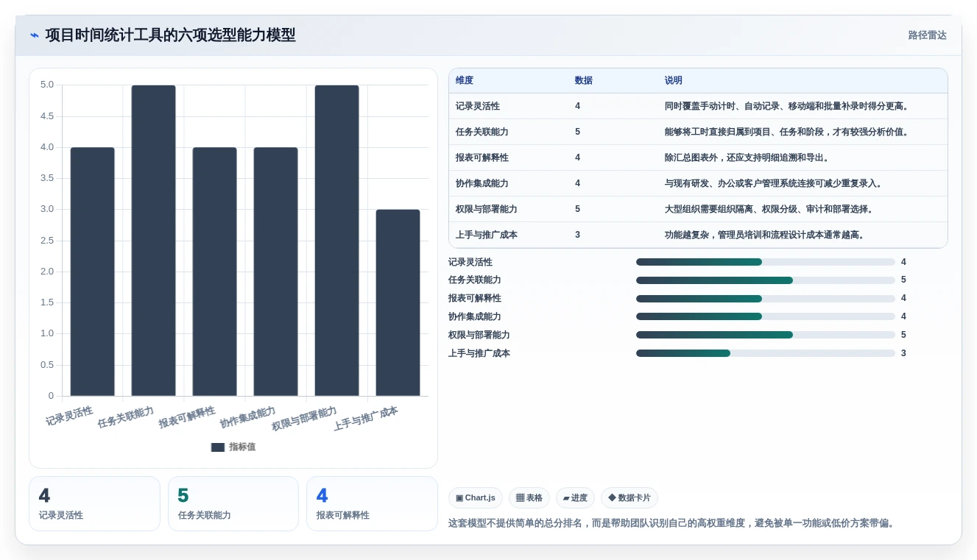The width and height of the screenshot is (977, 560).
Task: Click the 报表可解释性 bar in chart
Action: pyautogui.click(x=215, y=272)
